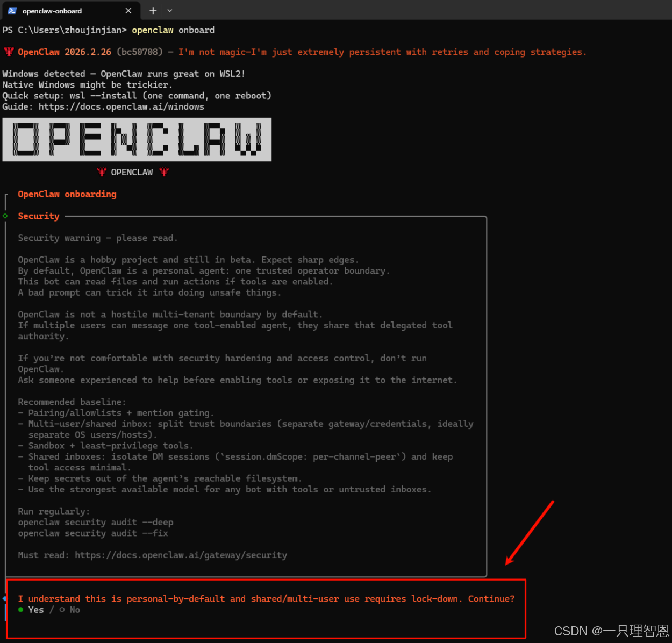Click the PowerShell icon in the tab
This screenshot has height=643, width=672.
12,11
